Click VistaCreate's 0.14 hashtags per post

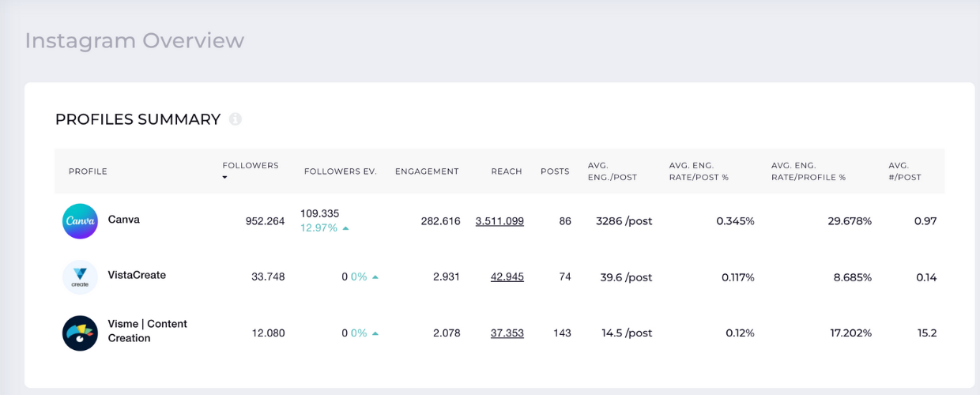pyautogui.click(x=926, y=277)
